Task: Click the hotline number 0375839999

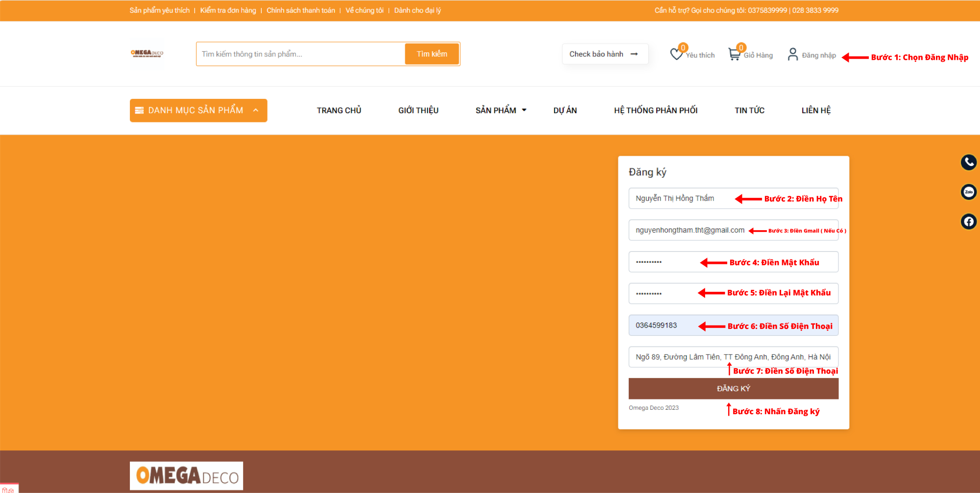Action: coord(767,10)
